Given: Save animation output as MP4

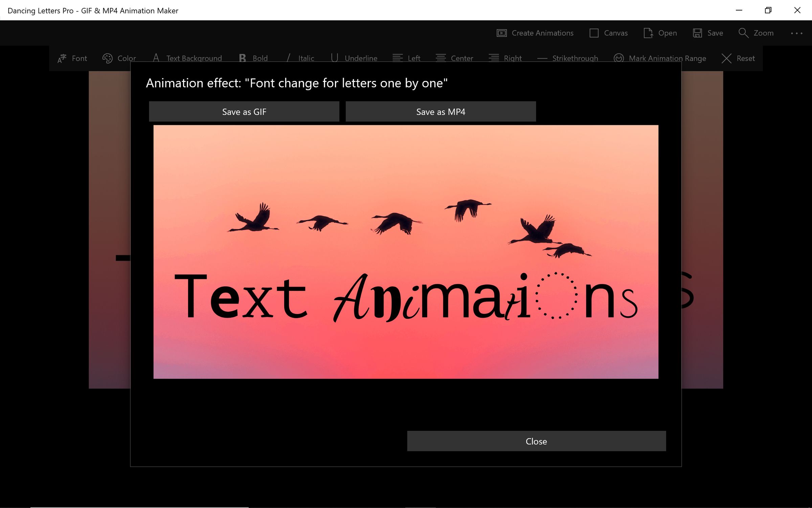Looking at the screenshot, I should 440,111.
